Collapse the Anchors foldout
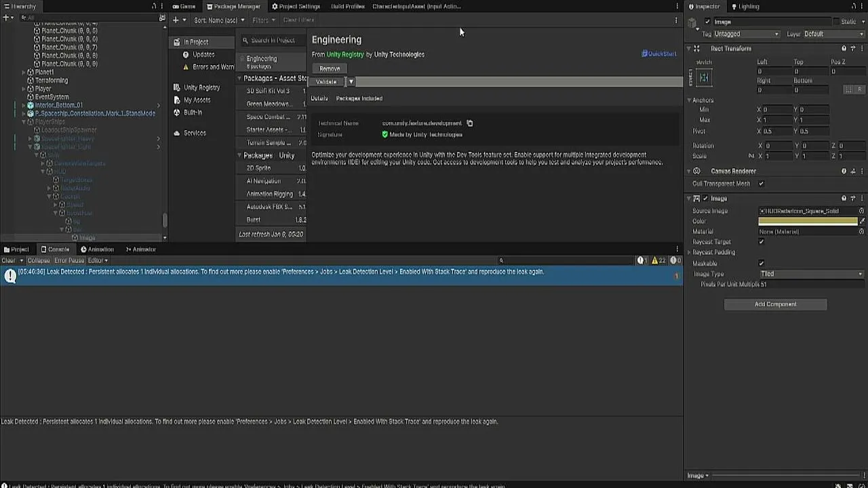The image size is (868, 488). coord(690,100)
